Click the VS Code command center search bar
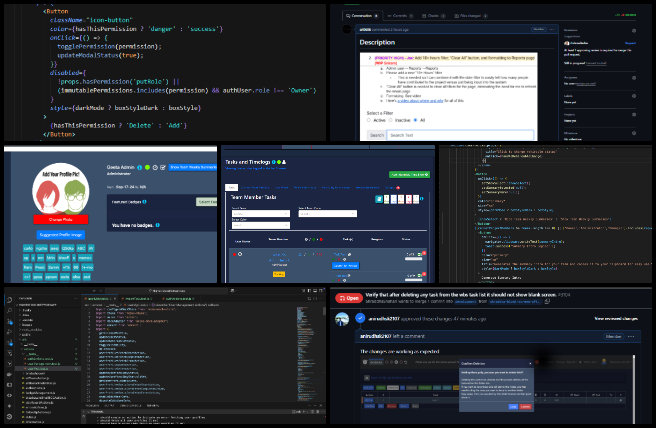Image resolution: width=656 pixels, height=428 pixels. (169, 290)
